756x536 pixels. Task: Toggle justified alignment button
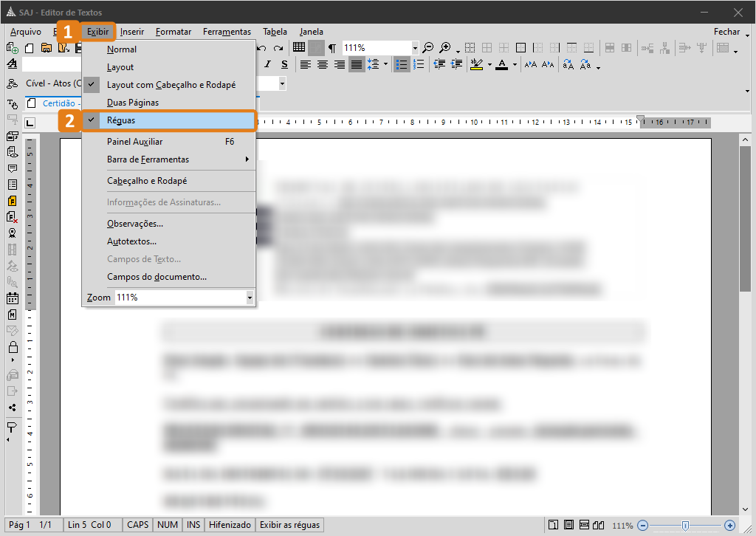357,64
